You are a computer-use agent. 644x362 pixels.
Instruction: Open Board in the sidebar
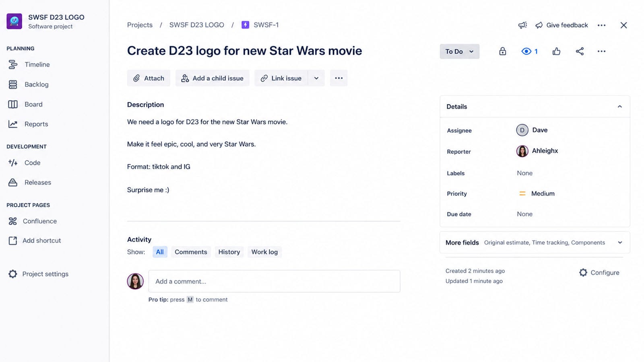coord(33,104)
